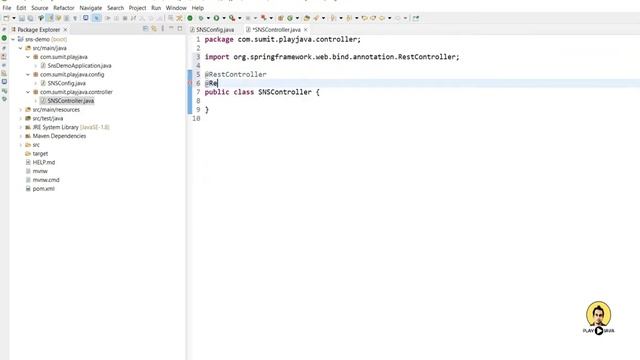The height and width of the screenshot is (360, 640).
Task: Switch to the SNSConfig.java editor tab
Action: [x=212, y=30]
